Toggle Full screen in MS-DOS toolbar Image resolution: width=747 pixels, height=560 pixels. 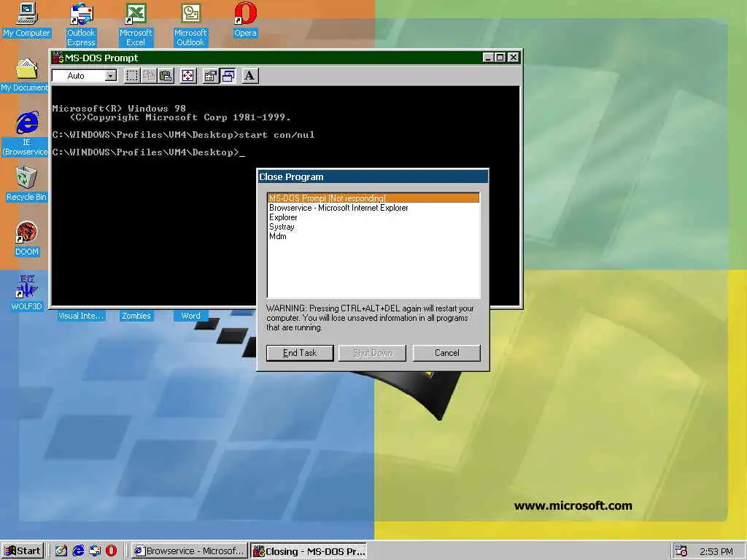point(187,76)
